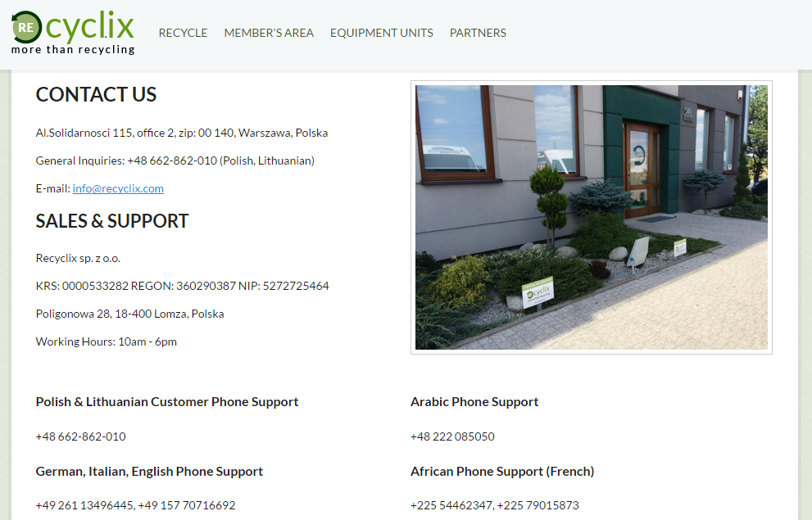Image resolution: width=812 pixels, height=520 pixels.
Task: Click the African Phone Support French numbers
Action: coord(495,505)
